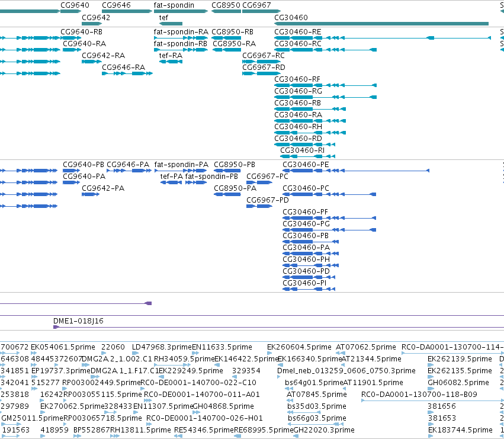Select the EK054061.5prime EST label
The height and width of the screenshot is (439, 504).
[63, 347]
